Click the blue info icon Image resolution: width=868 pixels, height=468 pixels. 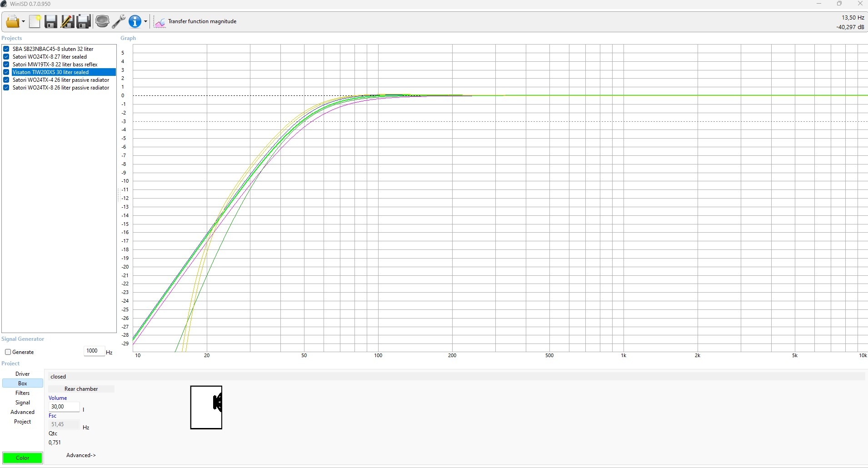[x=135, y=21]
